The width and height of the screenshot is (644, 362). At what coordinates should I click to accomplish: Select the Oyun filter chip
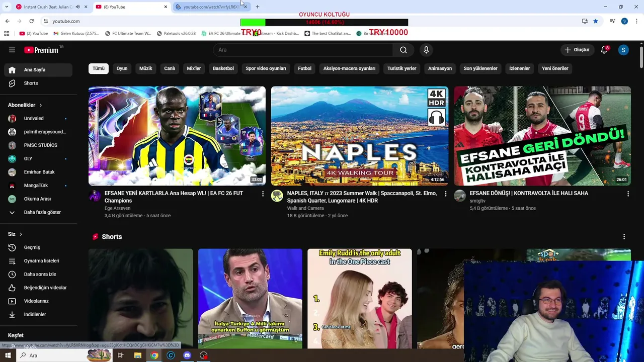(x=122, y=68)
